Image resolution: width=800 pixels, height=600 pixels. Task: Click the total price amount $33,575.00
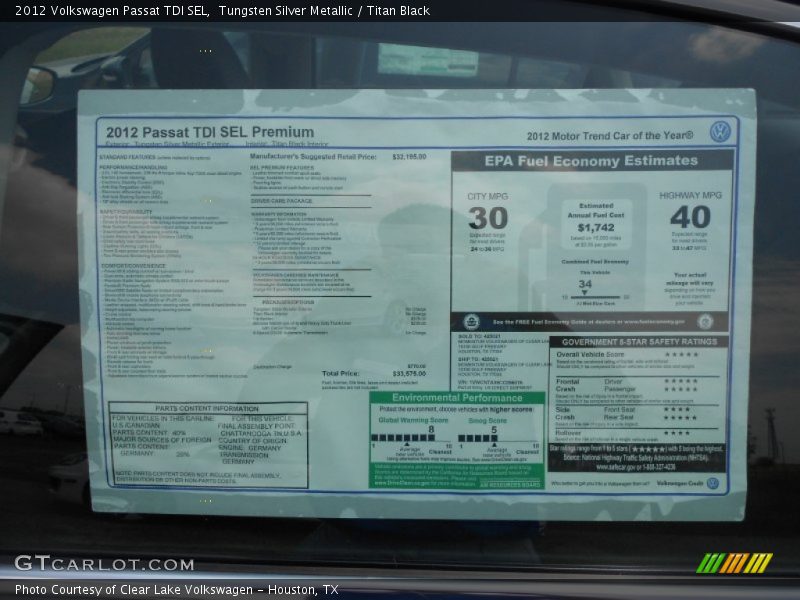pos(409,373)
